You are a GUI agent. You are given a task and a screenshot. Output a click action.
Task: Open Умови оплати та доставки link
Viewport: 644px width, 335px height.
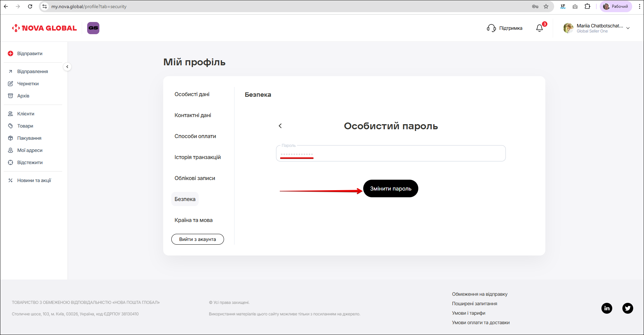[481, 322]
